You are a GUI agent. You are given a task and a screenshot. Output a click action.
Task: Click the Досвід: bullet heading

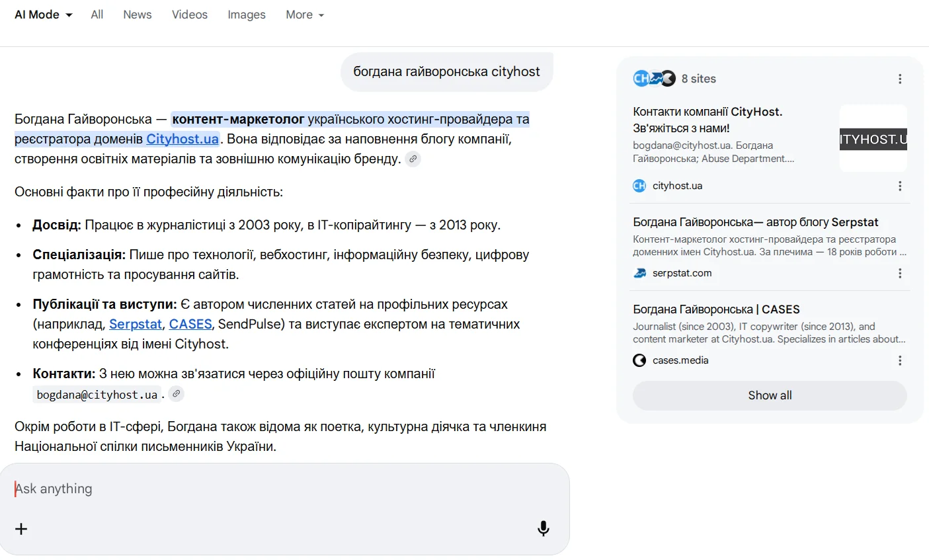click(x=57, y=225)
